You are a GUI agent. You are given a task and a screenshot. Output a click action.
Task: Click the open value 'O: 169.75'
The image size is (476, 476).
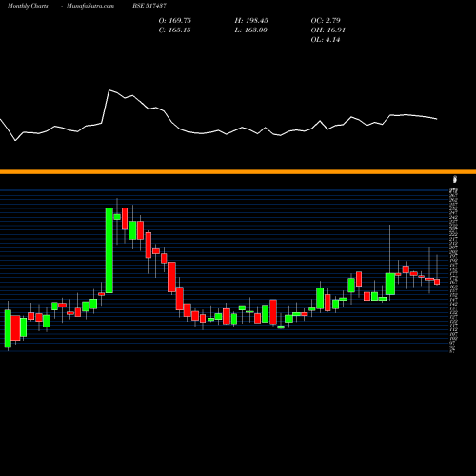pyautogui.click(x=175, y=21)
